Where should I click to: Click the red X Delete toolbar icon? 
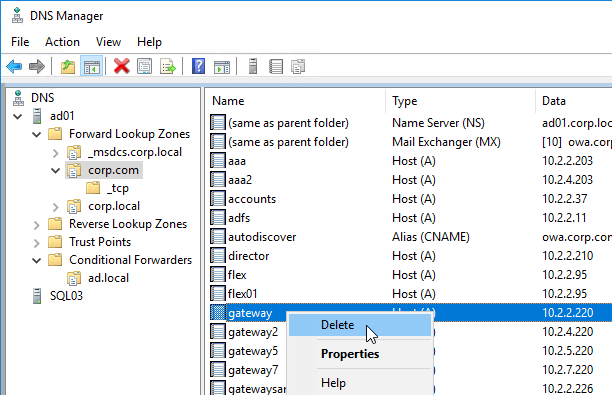pyautogui.click(x=121, y=66)
